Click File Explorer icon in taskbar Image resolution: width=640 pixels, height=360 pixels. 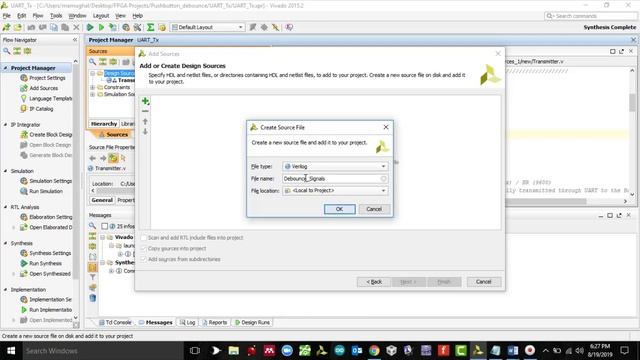point(233,350)
